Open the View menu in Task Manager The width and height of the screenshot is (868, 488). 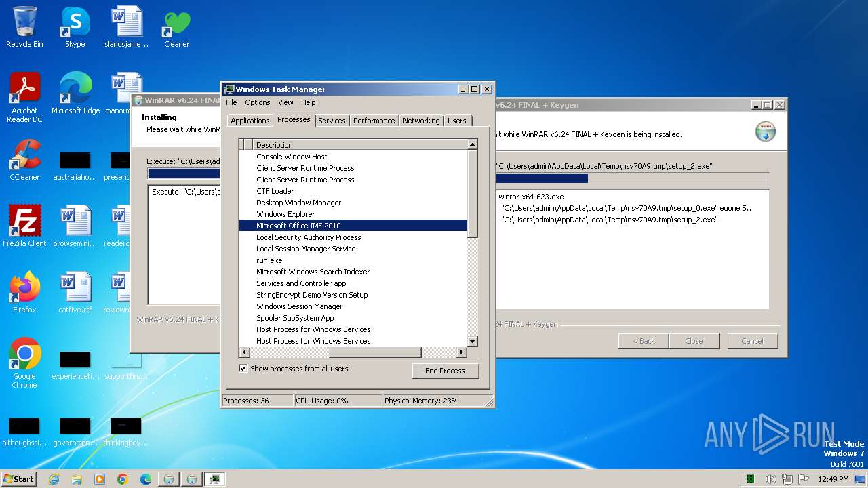pos(285,102)
